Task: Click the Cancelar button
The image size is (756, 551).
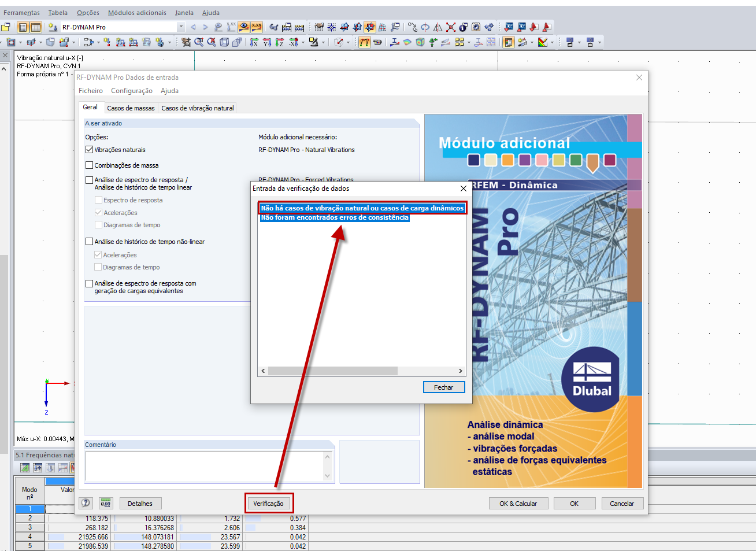Action: (x=622, y=504)
